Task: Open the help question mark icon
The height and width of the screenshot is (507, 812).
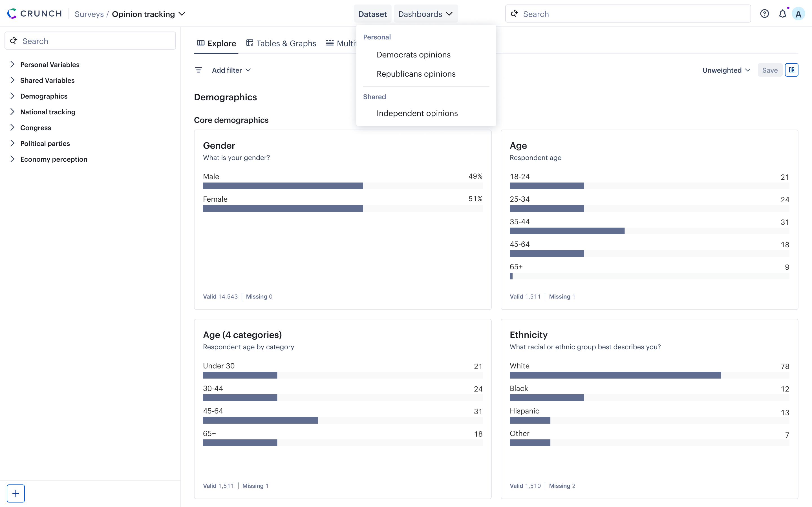Action: 764,14
